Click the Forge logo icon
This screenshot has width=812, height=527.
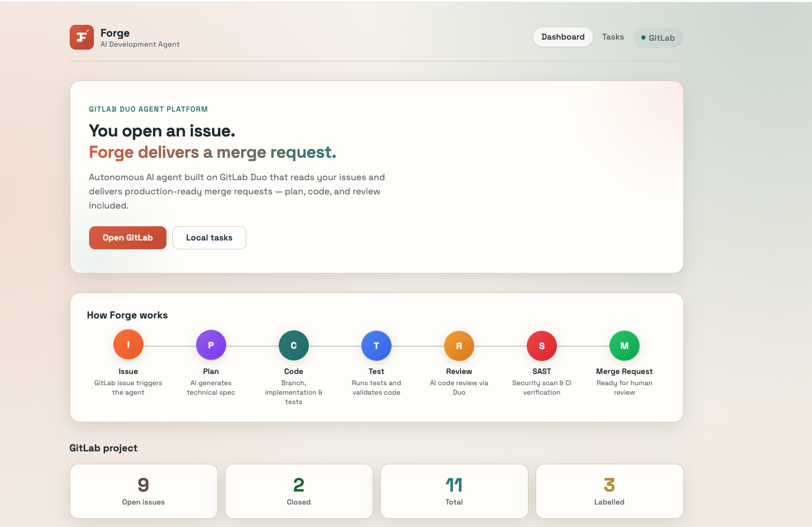coord(81,37)
